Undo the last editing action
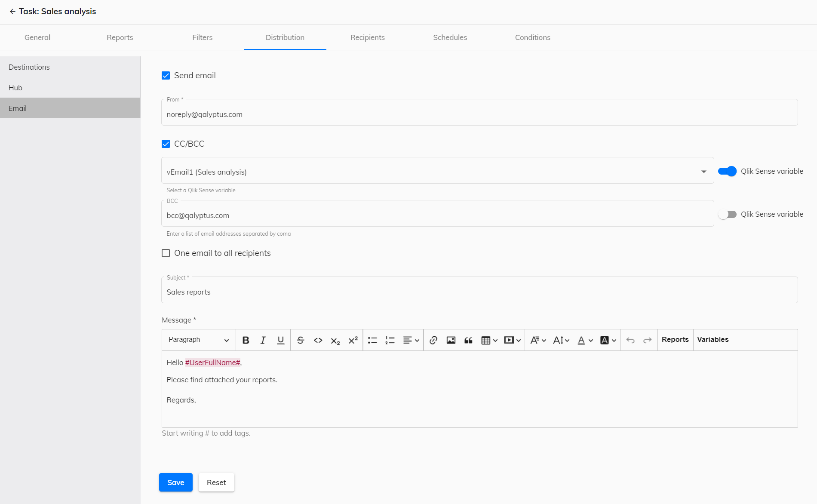This screenshot has height=504, width=817. point(630,340)
